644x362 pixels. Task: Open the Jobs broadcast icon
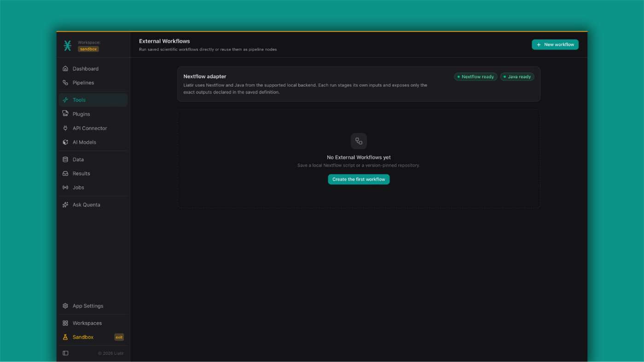(x=65, y=188)
